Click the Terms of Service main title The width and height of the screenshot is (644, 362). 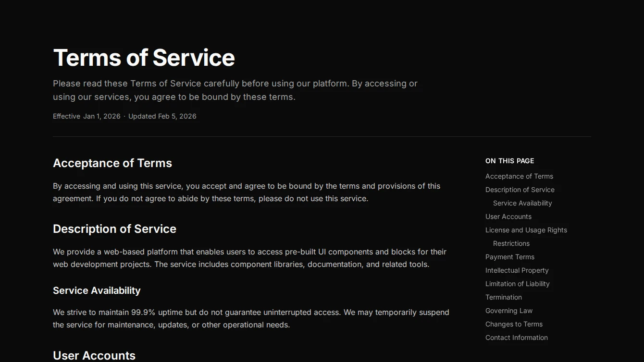coord(144,58)
